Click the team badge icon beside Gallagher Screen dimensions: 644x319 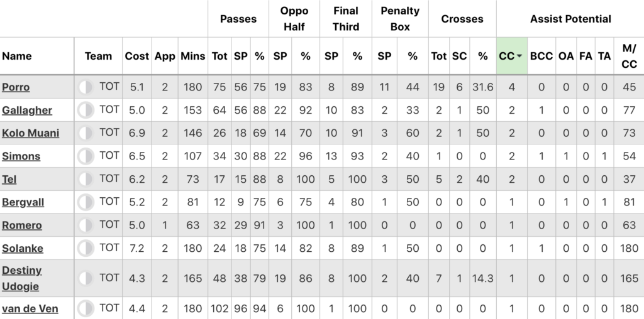[86, 111]
